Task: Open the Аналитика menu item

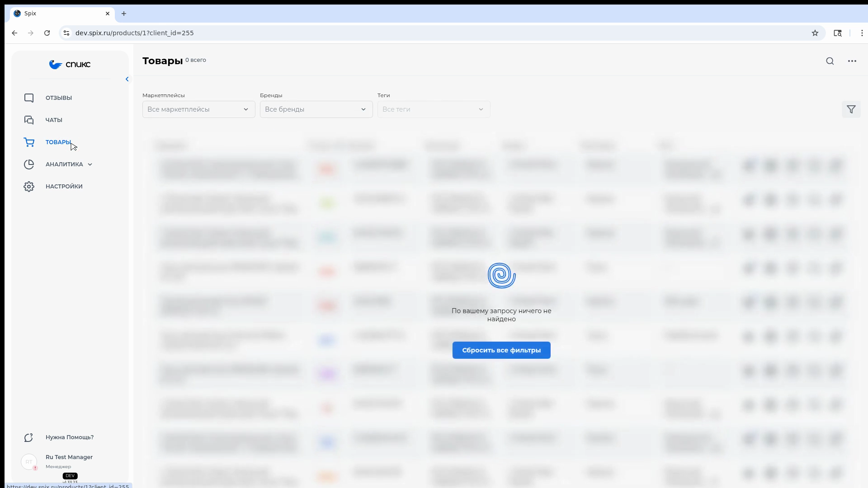Action: pos(64,164)
